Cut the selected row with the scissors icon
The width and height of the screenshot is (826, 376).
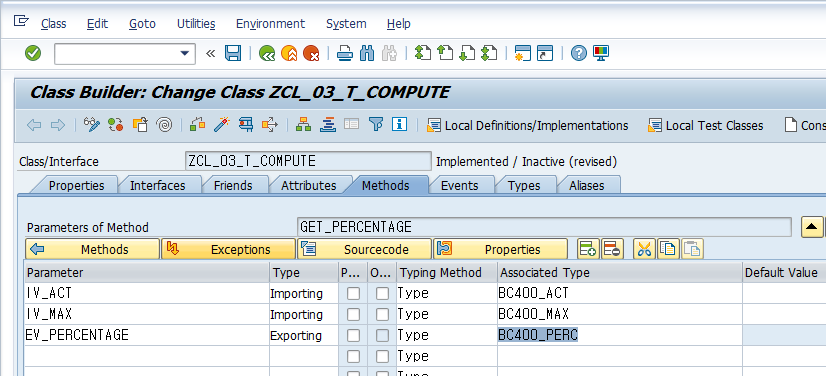coord(643,249)
